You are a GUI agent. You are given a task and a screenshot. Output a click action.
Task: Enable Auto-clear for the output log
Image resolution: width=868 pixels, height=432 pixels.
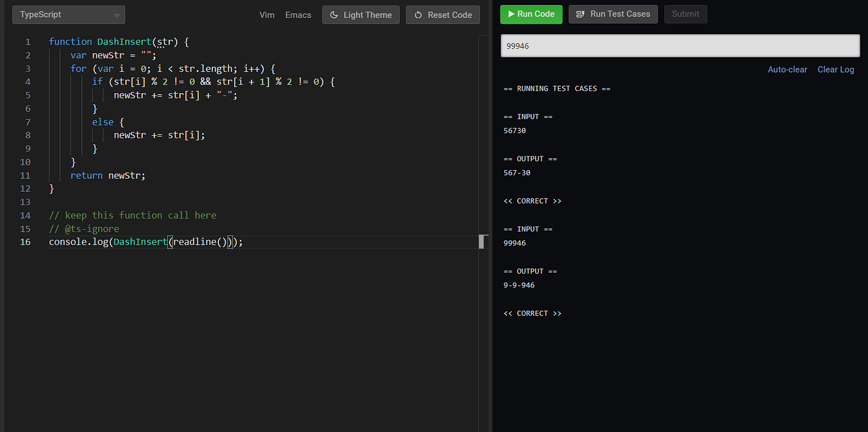coord(787,69)
